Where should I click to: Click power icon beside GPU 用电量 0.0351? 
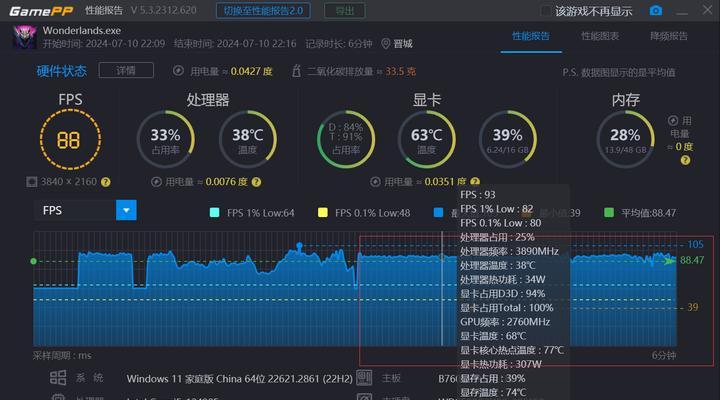[x=375, y=182]
